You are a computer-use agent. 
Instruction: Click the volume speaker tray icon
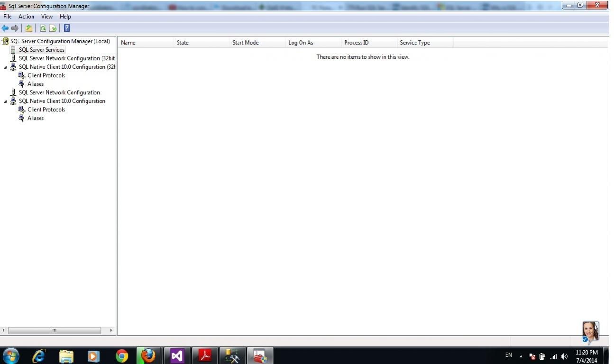pos(564,356)
